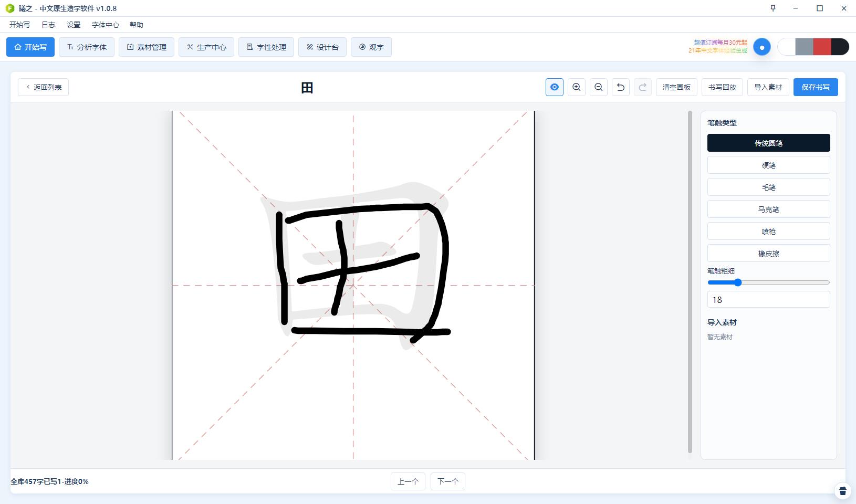Click the brush size value field
Image resolution: width=856 pixels, height=504 pixels.
768,300
